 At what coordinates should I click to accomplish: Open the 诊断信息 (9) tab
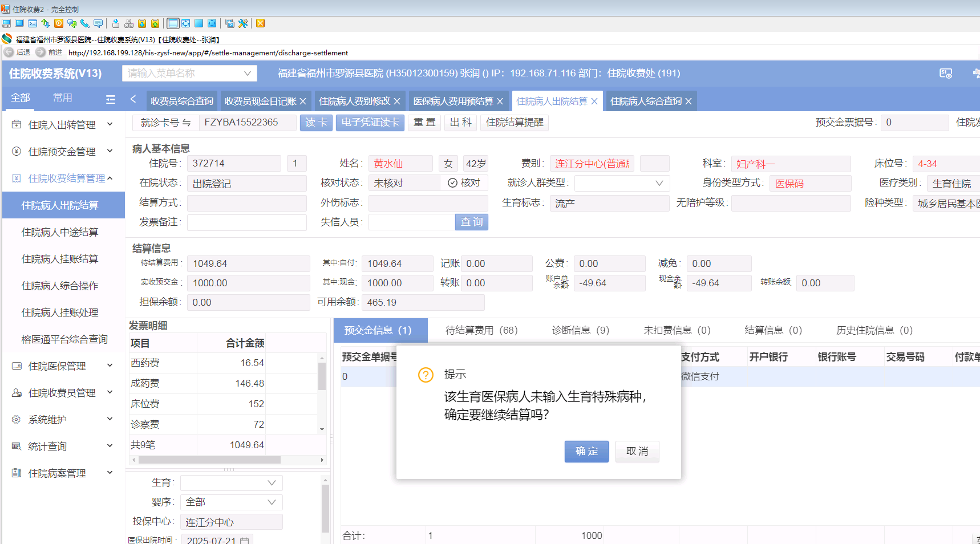coord(580,331)
